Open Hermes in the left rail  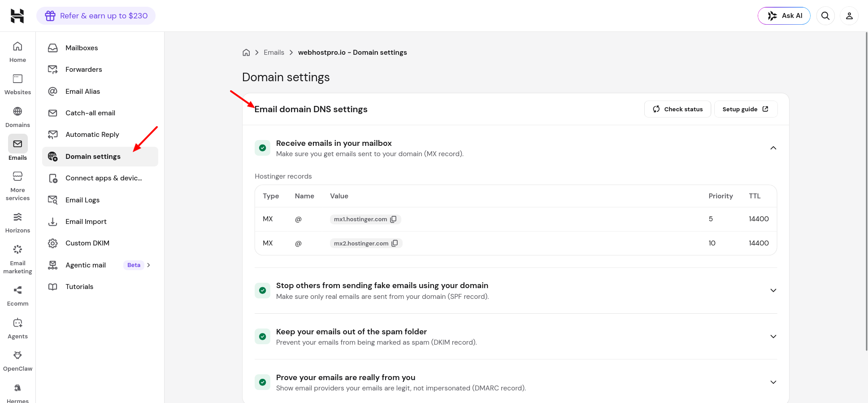(x=17, y=393)
